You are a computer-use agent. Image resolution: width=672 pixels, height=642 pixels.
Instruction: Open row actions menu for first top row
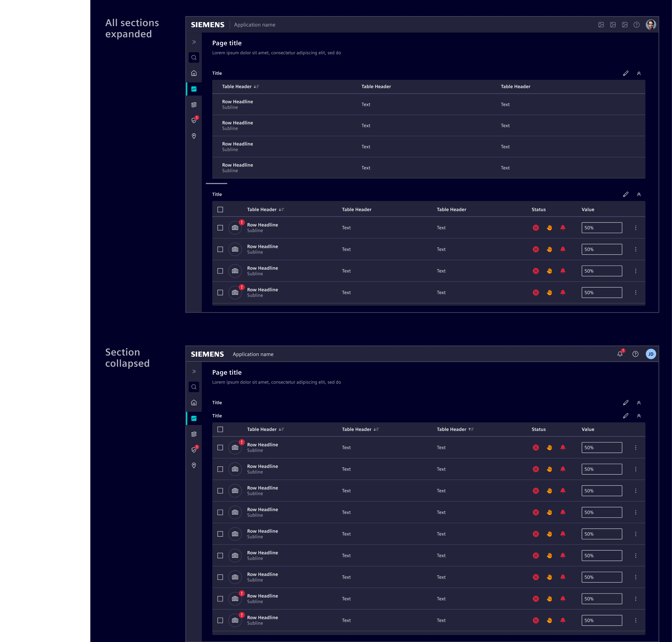pos(635,227)
